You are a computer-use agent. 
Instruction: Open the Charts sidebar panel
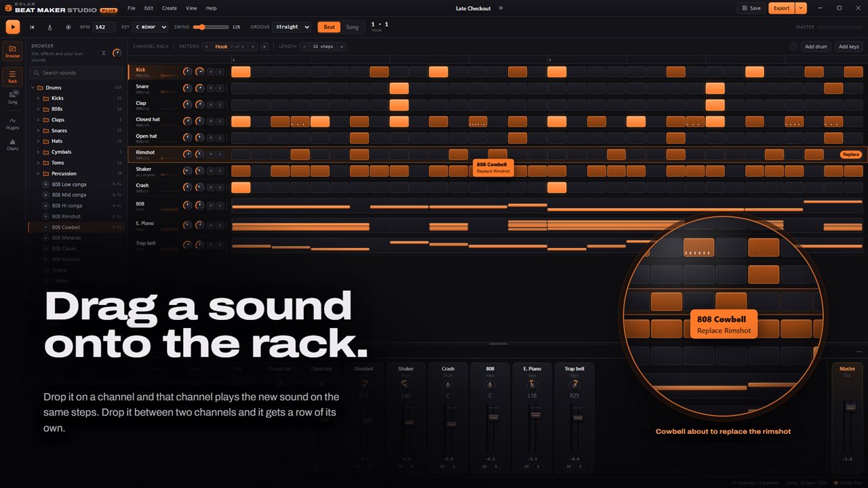13,144
